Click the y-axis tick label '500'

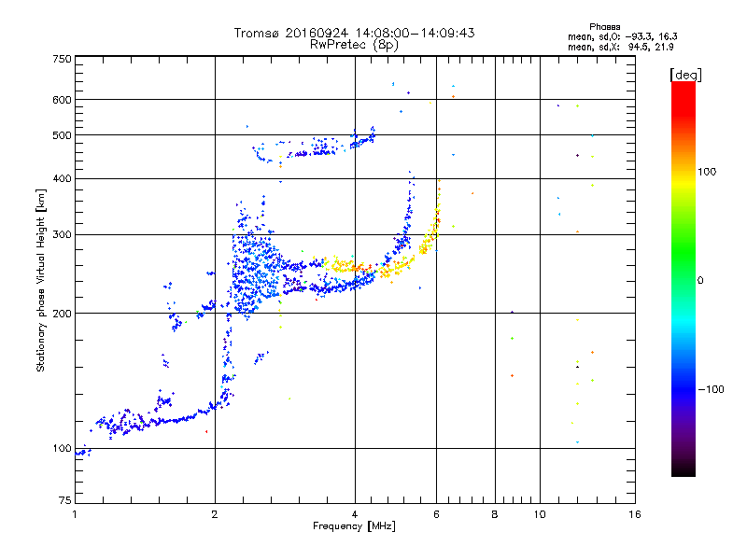click(x=63, y=135)
